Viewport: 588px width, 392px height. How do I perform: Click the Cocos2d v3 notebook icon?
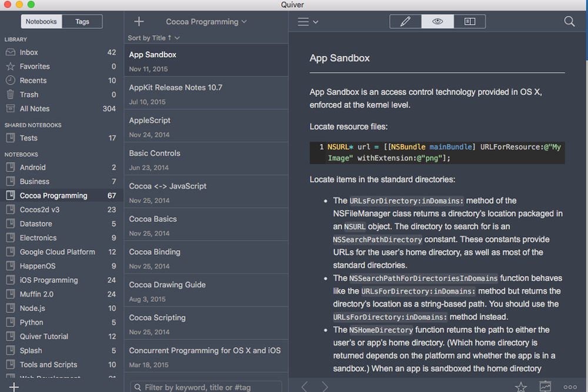[11, 210]
